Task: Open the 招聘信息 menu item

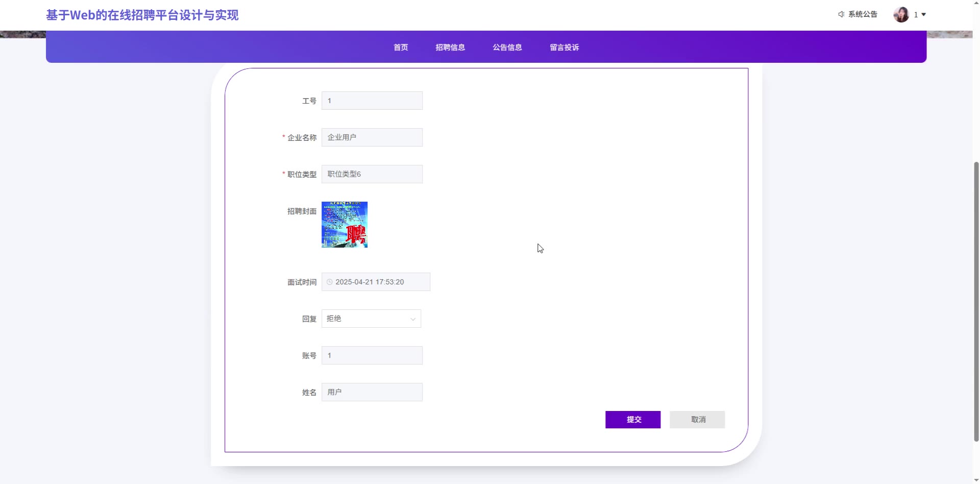Action: [x=450, y=47]
